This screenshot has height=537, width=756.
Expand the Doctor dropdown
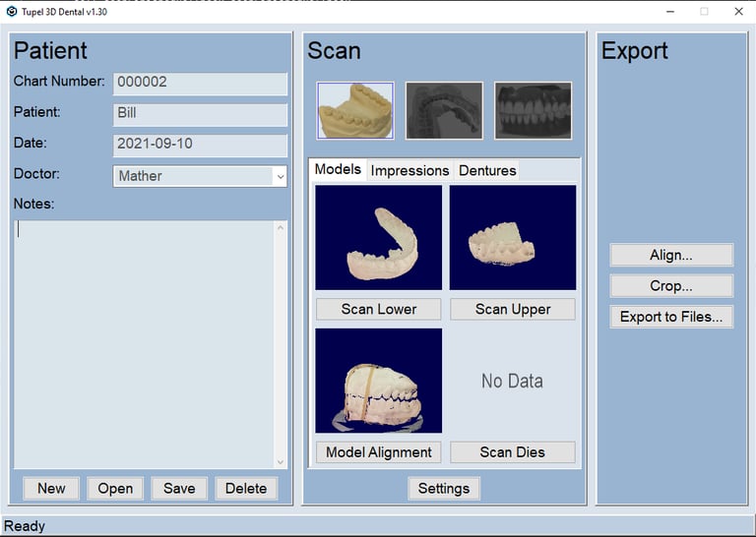pyautogui.click(x=281, y=176)
